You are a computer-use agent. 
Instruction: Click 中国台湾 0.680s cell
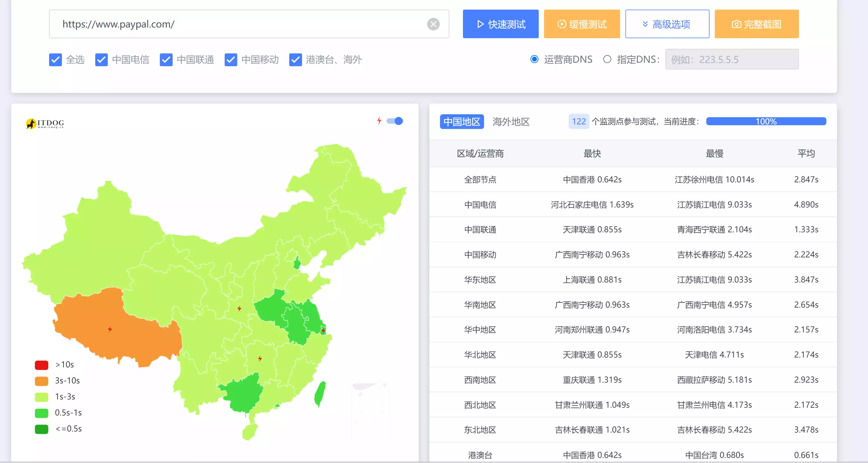tap(714, 455)
